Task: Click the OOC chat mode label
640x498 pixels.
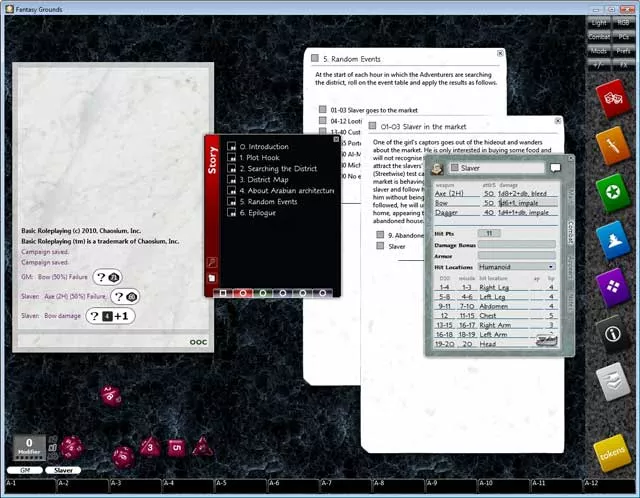Action: 198,342
